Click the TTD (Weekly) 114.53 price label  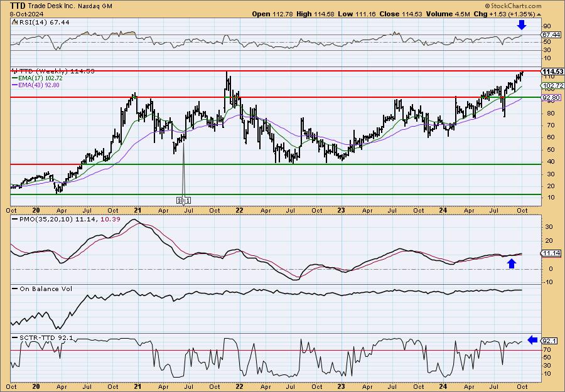(x=56, y=71)
